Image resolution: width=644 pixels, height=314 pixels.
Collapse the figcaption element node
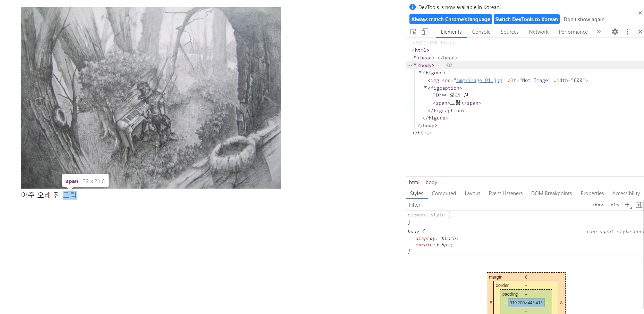[425, 88]
